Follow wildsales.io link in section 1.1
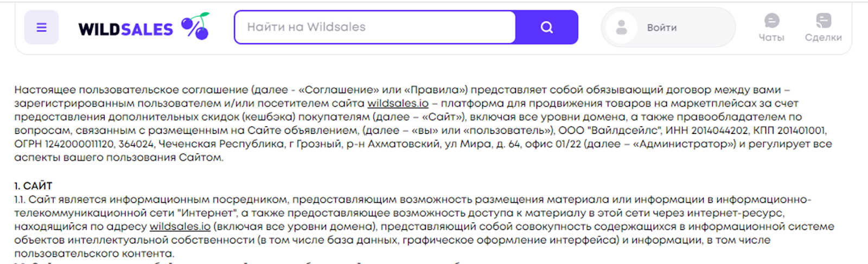The width and height of the screenshot is (868, 264). tap(180, 226)
